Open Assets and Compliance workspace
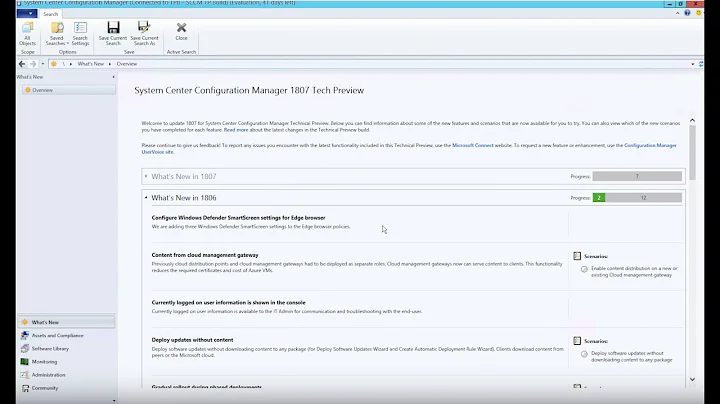 click(67, 336)
